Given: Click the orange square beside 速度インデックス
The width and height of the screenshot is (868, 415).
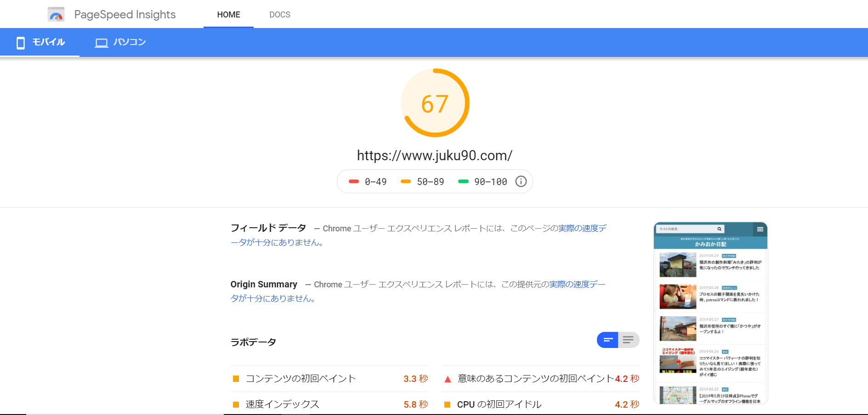Looking at the screenshot, I should pyautogui.click(x=236, y=404).
